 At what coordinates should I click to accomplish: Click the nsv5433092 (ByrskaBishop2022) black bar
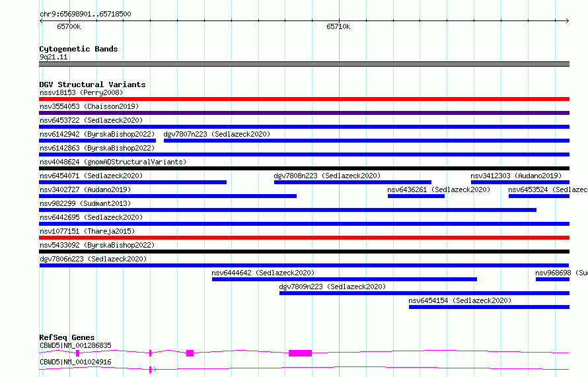(x=304, y=252)
